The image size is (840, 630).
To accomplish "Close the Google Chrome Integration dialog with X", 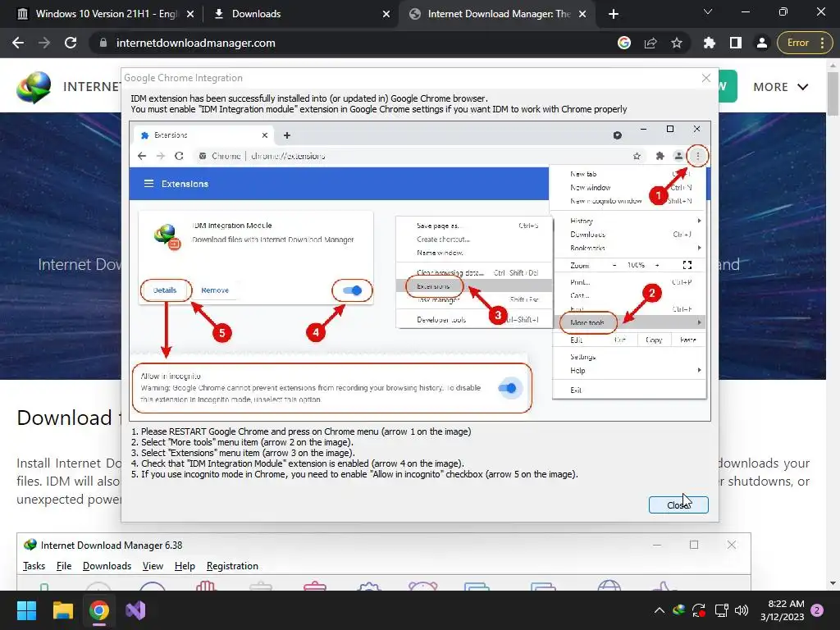I will [x=706, y=78].
